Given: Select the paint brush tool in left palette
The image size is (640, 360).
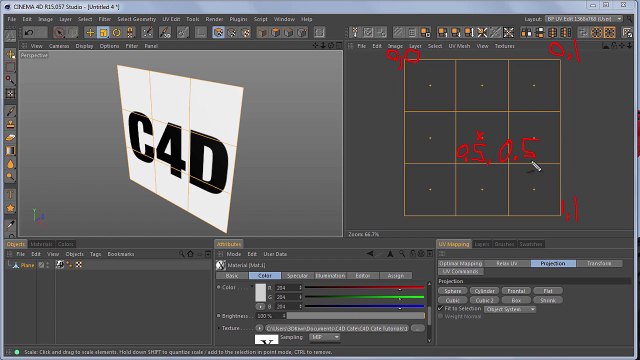Looking at the screenshot, I should (x=10, y=110).
